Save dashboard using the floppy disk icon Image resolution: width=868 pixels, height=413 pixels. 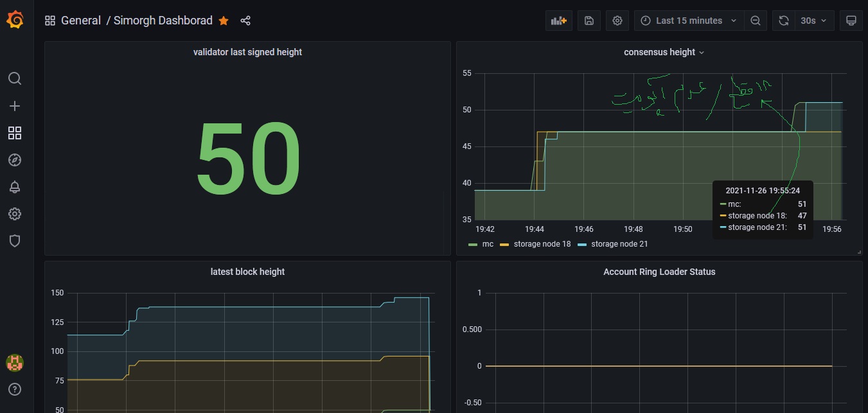click(x=589, y=21)
